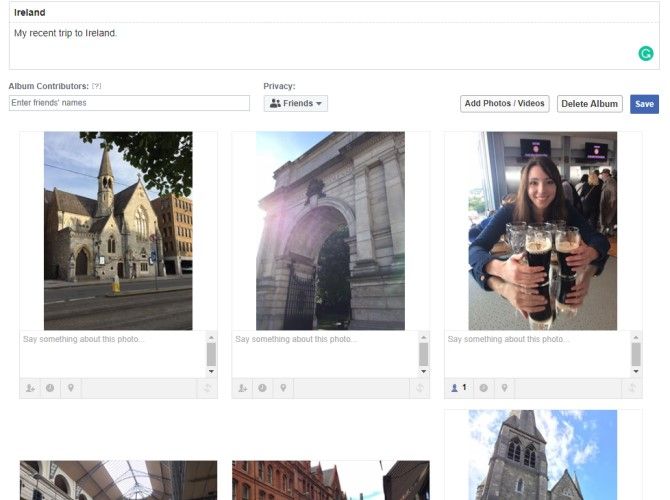The image size is (670, 500).
Task: Select the photo of the woman holding beer glasses
Action: click(542, 231)
